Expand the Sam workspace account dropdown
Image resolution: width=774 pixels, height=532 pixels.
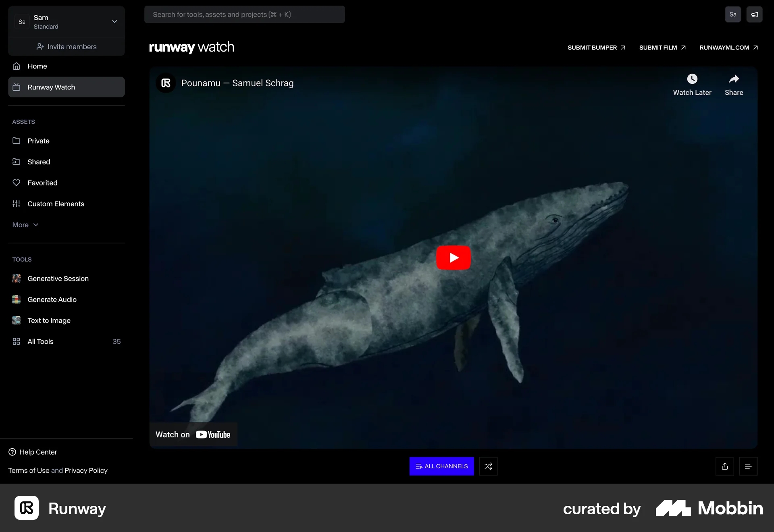114,21
